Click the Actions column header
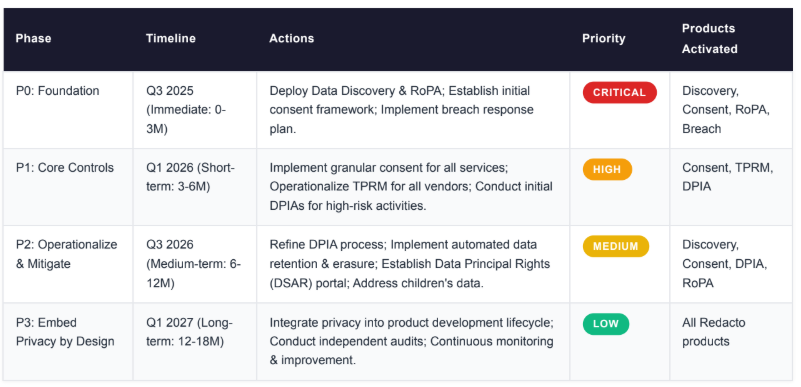This screenshot has height=387, width=801. [413, 39]
